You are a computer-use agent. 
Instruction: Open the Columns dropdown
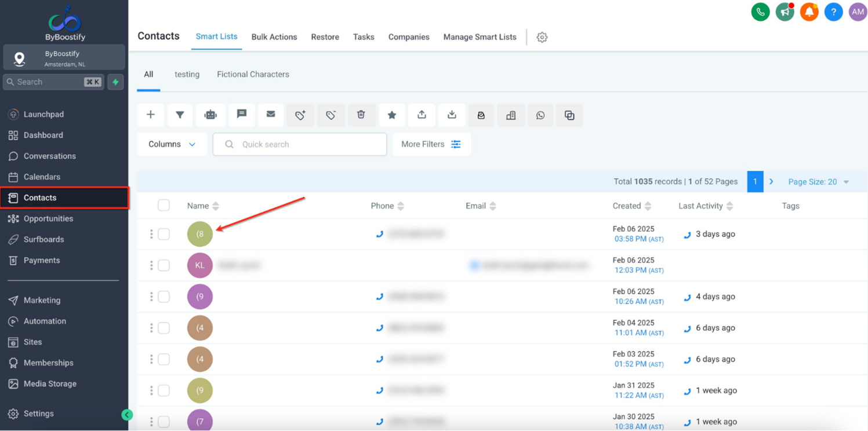pos(171,144)
